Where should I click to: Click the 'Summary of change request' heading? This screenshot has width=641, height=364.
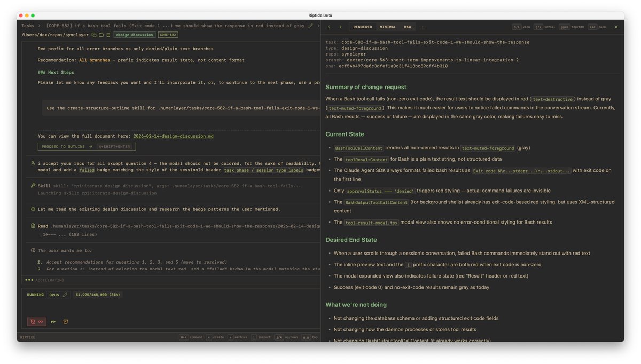click(366, 87)
